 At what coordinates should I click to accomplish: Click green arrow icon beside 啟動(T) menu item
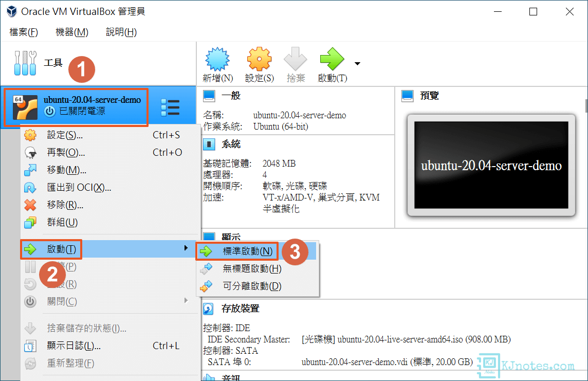[x=30, y=249]
